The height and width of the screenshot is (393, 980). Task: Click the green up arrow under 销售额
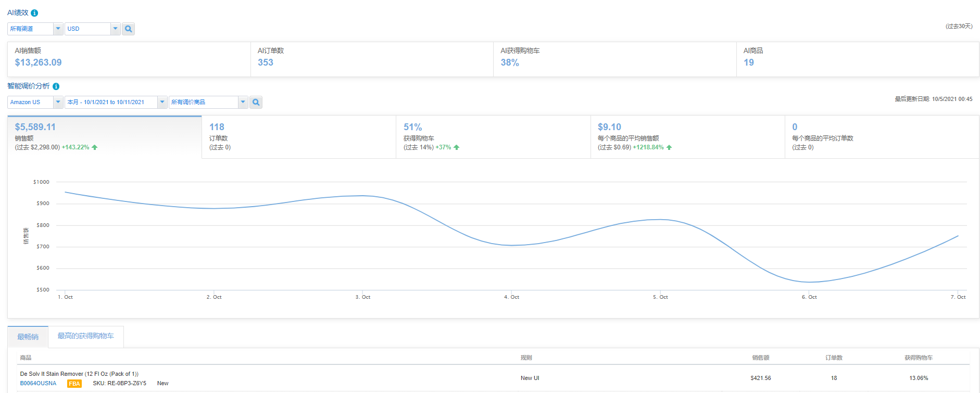tap(95, 147)
